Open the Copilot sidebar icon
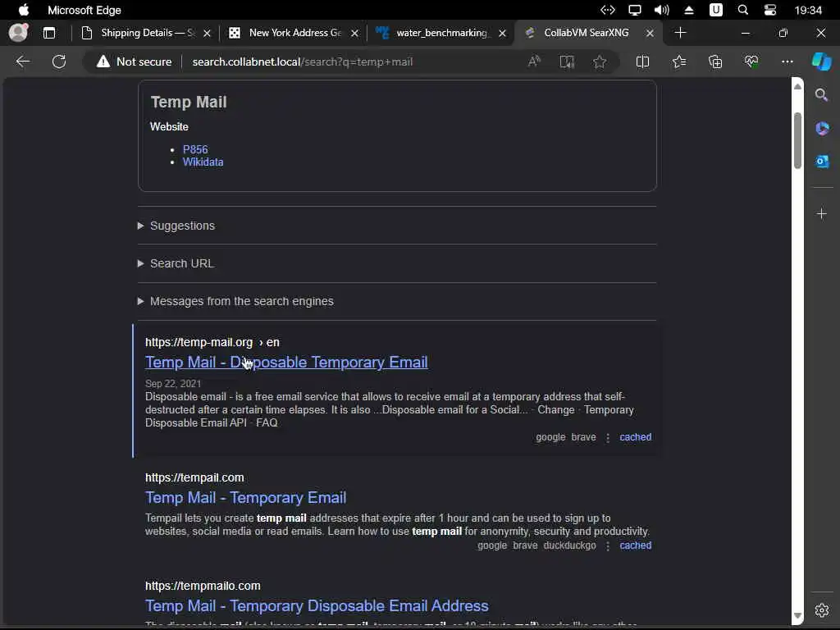 pyautogui.click(x=821, y=62)
